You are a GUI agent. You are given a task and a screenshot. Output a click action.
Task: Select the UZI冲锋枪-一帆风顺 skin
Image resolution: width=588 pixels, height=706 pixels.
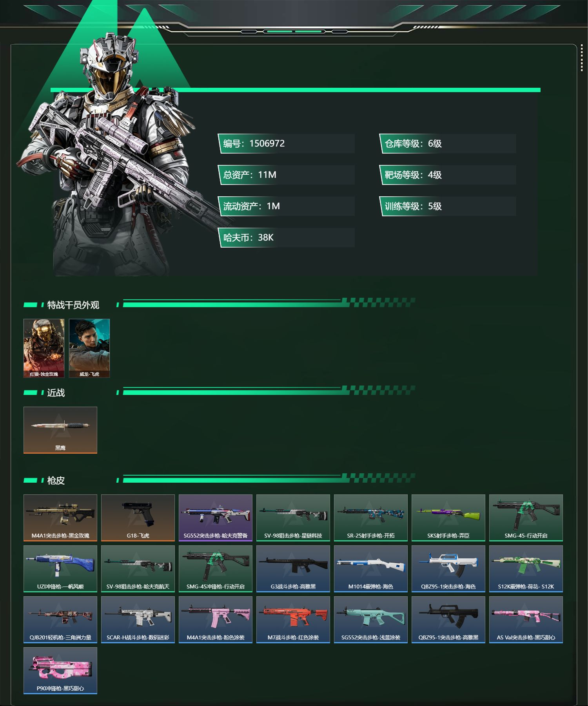pos(60,568)
